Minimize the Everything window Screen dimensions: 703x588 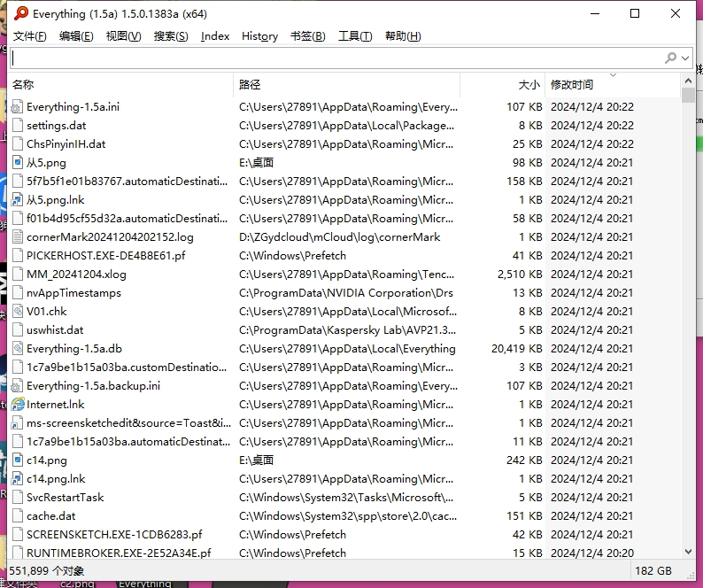(595, 13)
